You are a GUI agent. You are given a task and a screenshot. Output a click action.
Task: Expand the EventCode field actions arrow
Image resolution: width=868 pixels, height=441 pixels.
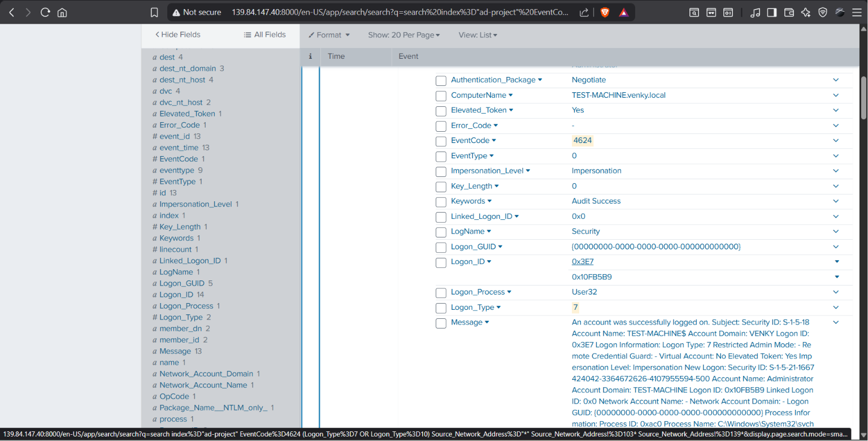[x=494, y=140]
